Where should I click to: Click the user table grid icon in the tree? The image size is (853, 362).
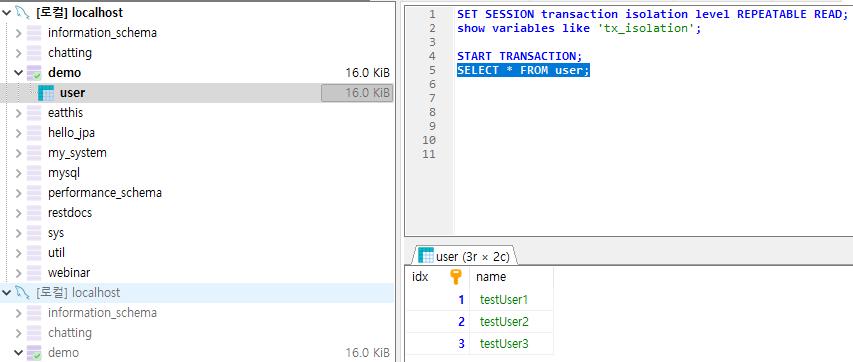tap(46, 93)
